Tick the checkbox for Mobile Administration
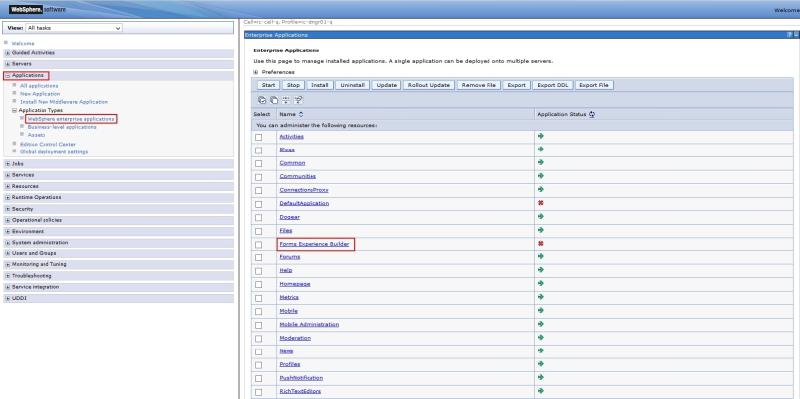800x399 pixels. coord(259,325)
